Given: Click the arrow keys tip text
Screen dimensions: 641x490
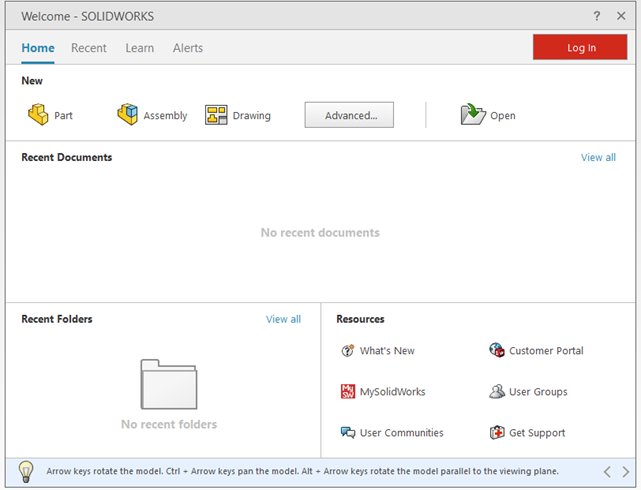Looking at the screenshot, I should [303, 471].
